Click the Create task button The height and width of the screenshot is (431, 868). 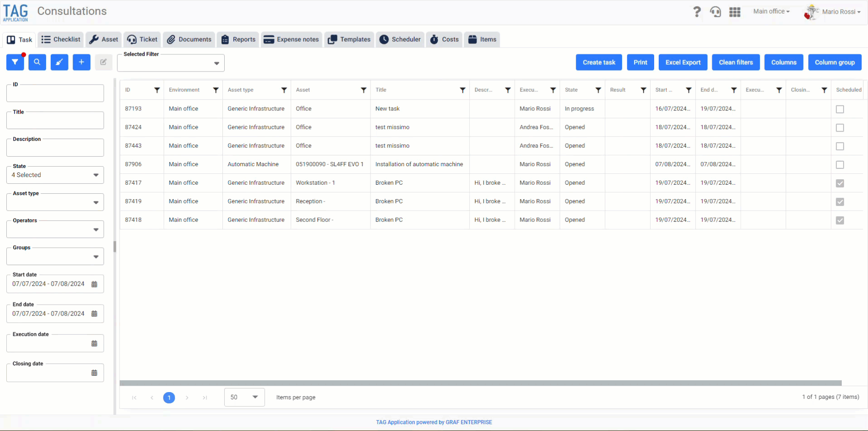(599, 62)
